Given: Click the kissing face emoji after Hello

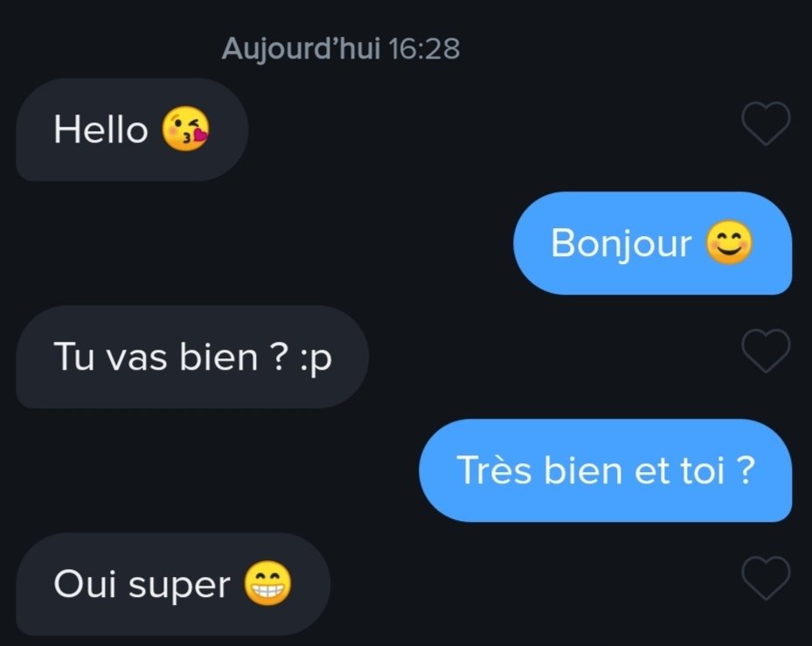Looking at the screenshot, I should click(185, 129).
